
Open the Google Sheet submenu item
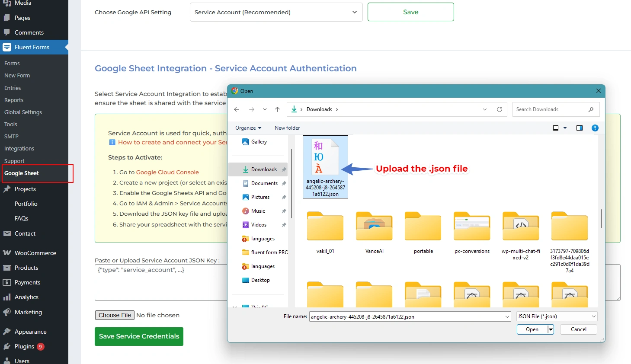[22, 173]
